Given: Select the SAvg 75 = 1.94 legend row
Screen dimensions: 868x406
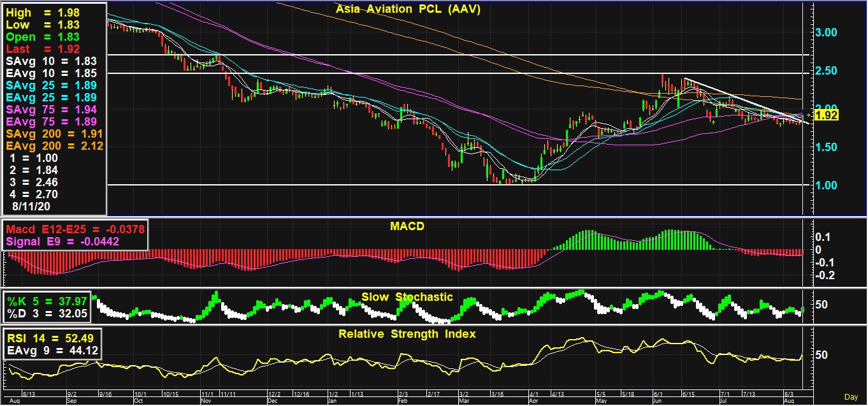Looking at the screenshot, I should coord(51,110).
